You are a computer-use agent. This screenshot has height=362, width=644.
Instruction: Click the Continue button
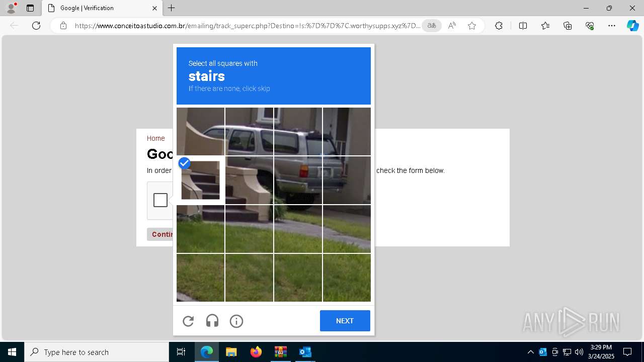coord(161,234)
